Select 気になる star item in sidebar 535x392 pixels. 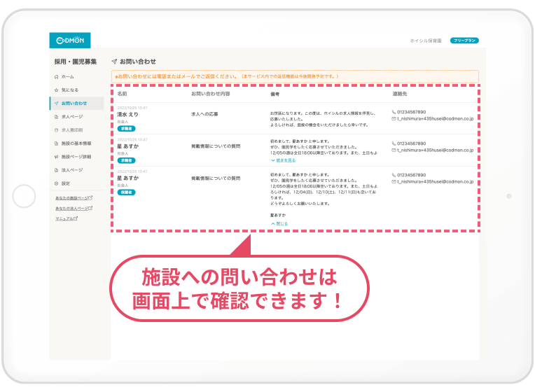(x=69, y=90)
